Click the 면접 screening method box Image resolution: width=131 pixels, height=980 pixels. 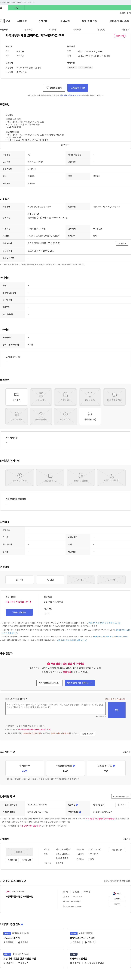[x=50, y=580]
